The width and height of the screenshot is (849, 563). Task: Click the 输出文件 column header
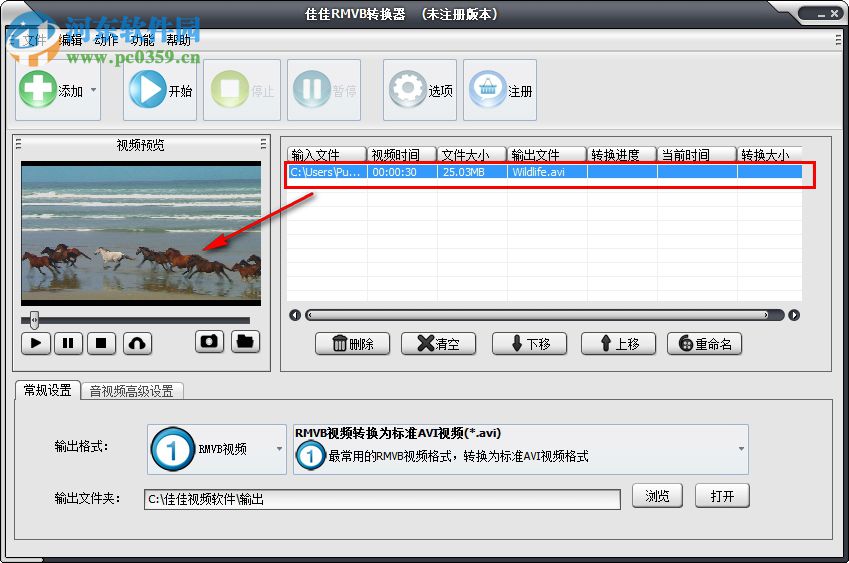pos(547,155)
